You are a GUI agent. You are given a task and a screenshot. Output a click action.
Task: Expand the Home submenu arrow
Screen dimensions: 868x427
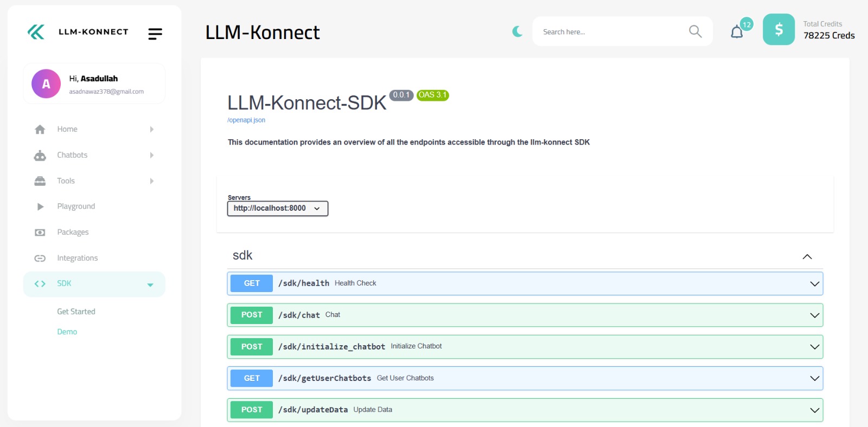(x=152, y=130)
